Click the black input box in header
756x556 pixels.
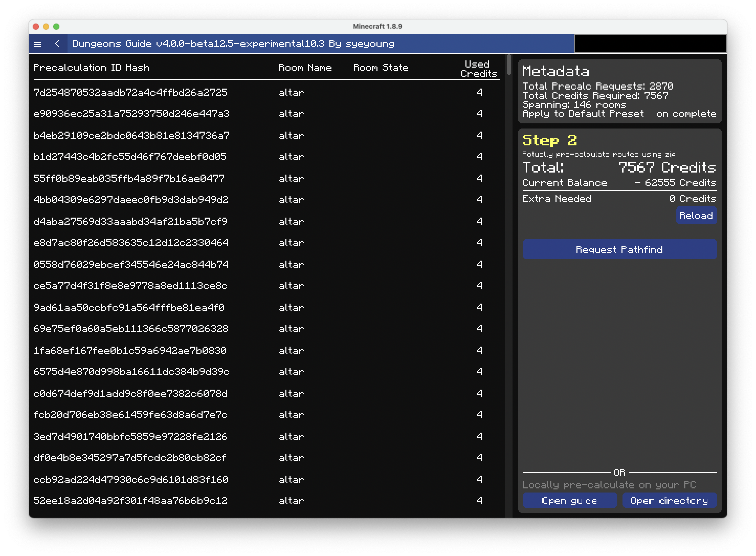pyautogui.click(x=650, y=44)
